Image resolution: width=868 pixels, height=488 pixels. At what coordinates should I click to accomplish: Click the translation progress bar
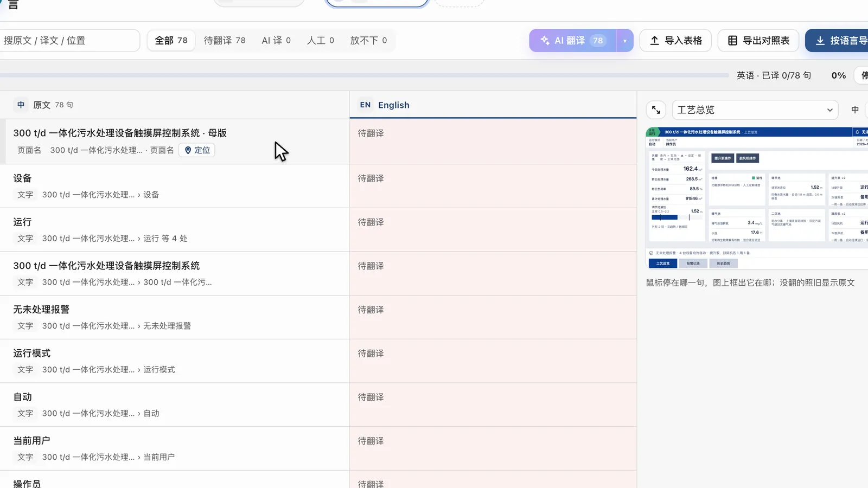[363, 75]
